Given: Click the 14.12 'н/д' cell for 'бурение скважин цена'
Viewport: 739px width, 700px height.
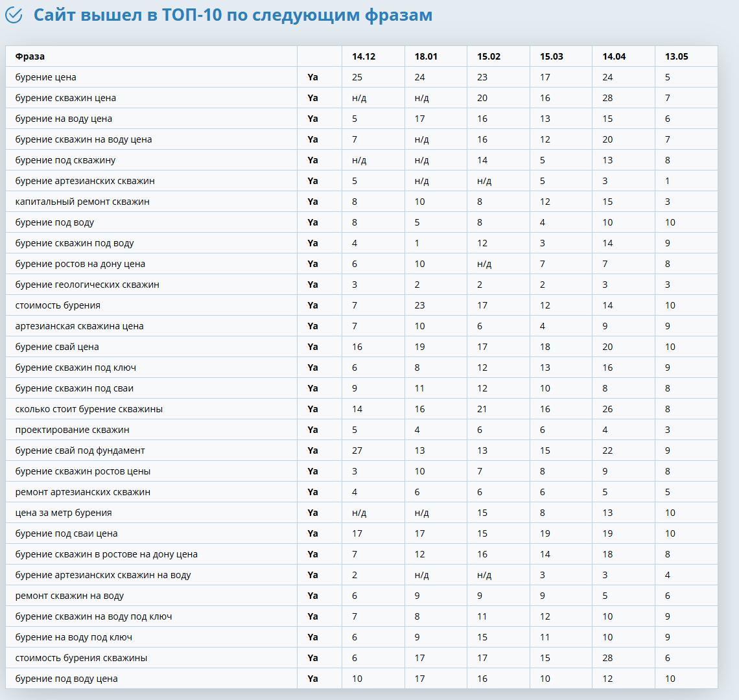Looking at the screenshot, I should click(358, 98).
